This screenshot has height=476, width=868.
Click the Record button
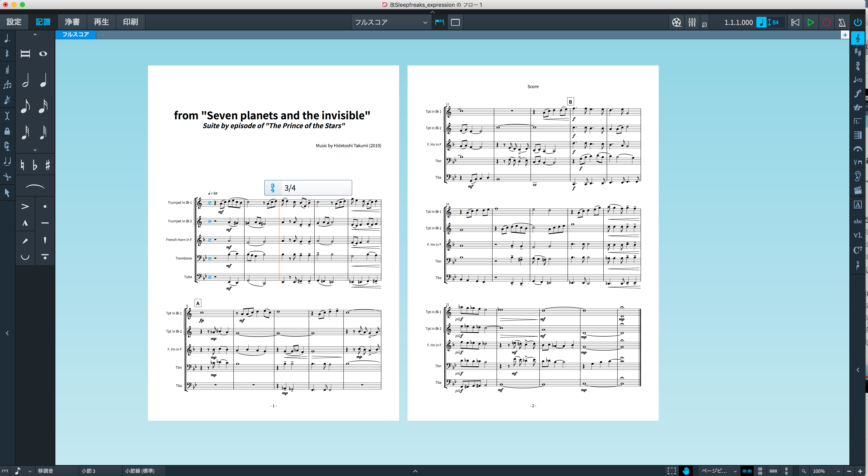click(x=826, y=22)
